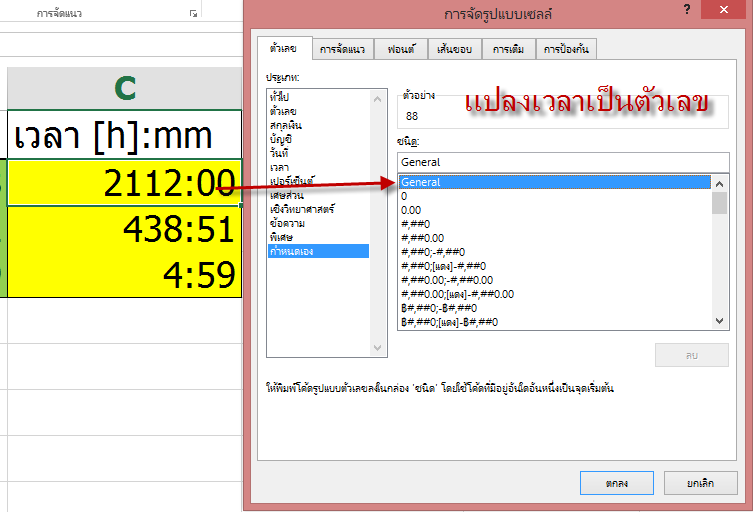This screenshot has width=753, height=512.
Task: Select cell with 2112:00
Action: tap(125, 183)
